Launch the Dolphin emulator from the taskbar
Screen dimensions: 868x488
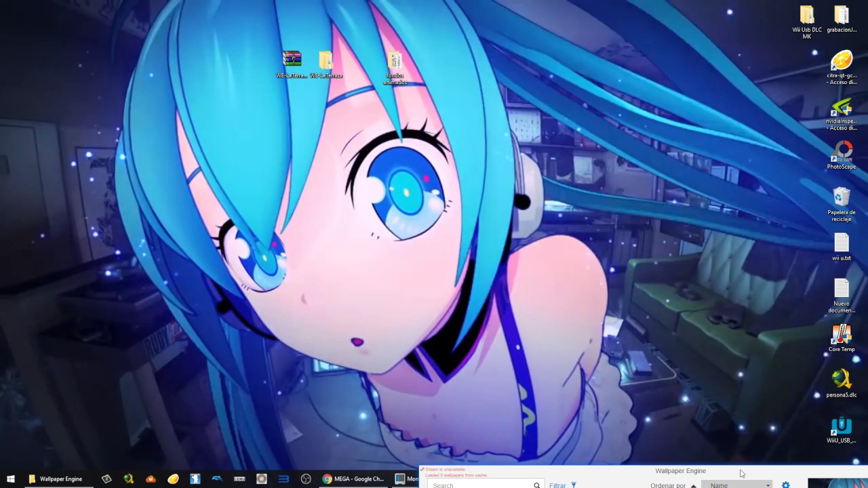(x=217, y=479)
